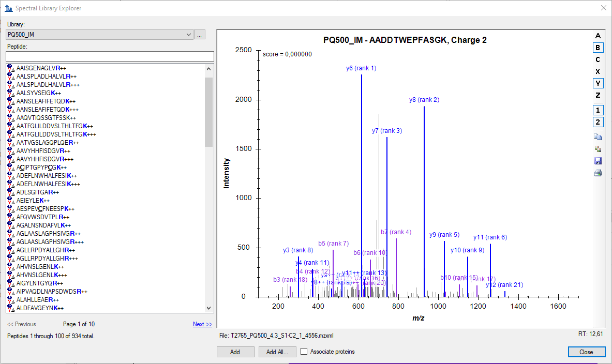Click in the Peptide search field

[x=110, y=56]
